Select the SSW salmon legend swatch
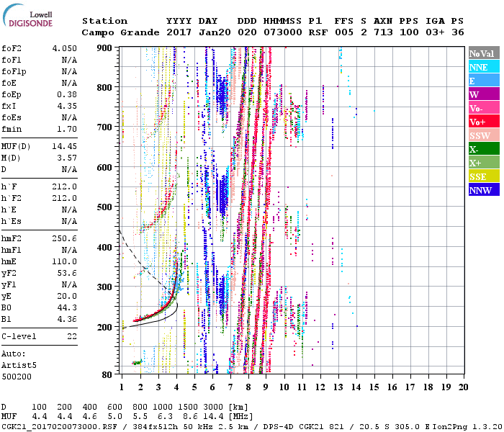The height and width of the screenshot is (432, 504). tap(484, 135)
